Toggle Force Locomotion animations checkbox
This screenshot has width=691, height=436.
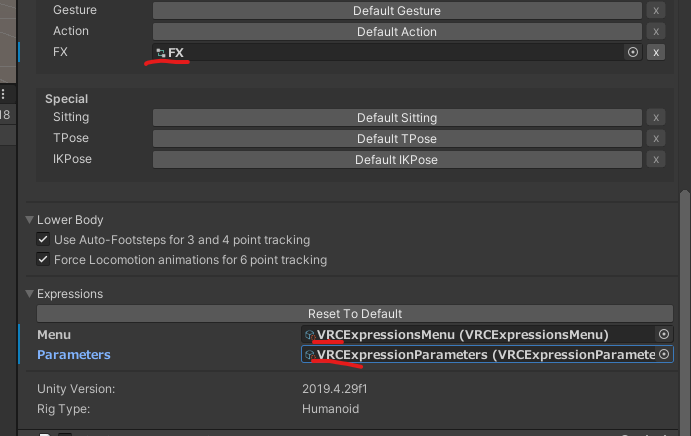coord(43,259)
